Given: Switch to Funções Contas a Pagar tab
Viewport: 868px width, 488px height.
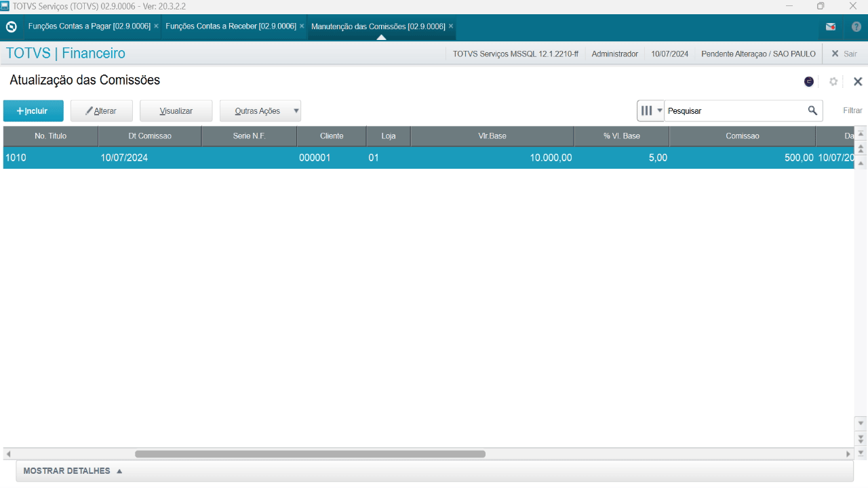Looking at the screenshot, I should [x=89, y=26].
